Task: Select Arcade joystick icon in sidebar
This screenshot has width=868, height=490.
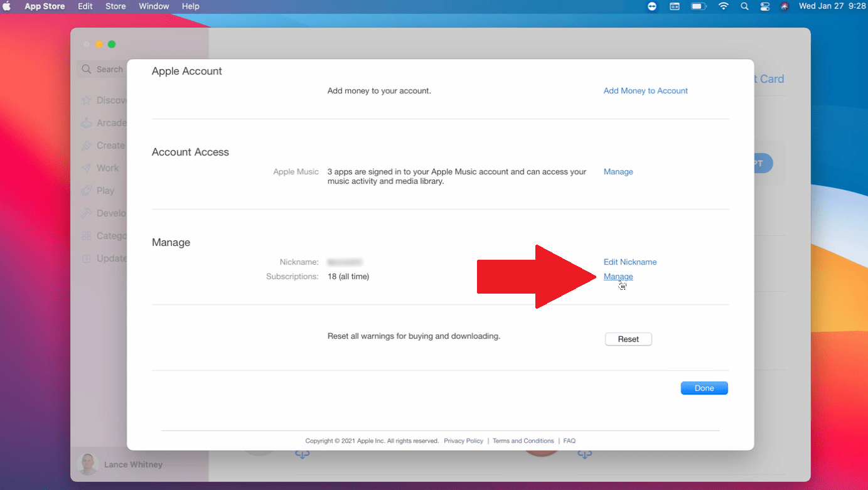Action: (87, 123)
